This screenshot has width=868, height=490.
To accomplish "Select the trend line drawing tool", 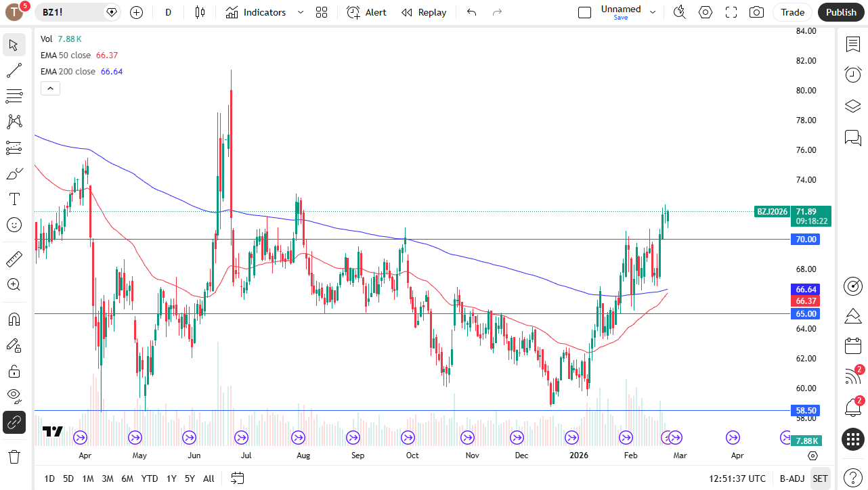I will coord(14,70).
